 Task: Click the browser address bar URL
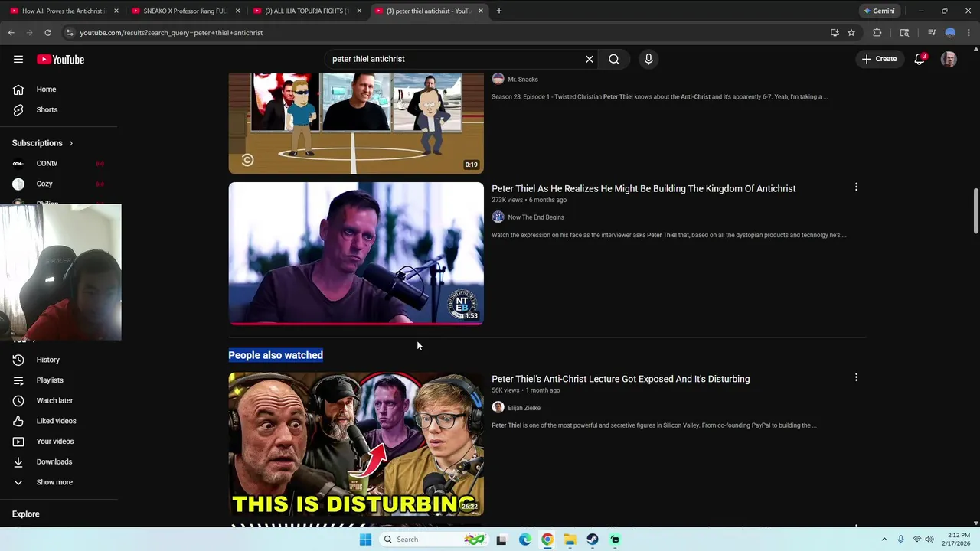click(171, 33)
